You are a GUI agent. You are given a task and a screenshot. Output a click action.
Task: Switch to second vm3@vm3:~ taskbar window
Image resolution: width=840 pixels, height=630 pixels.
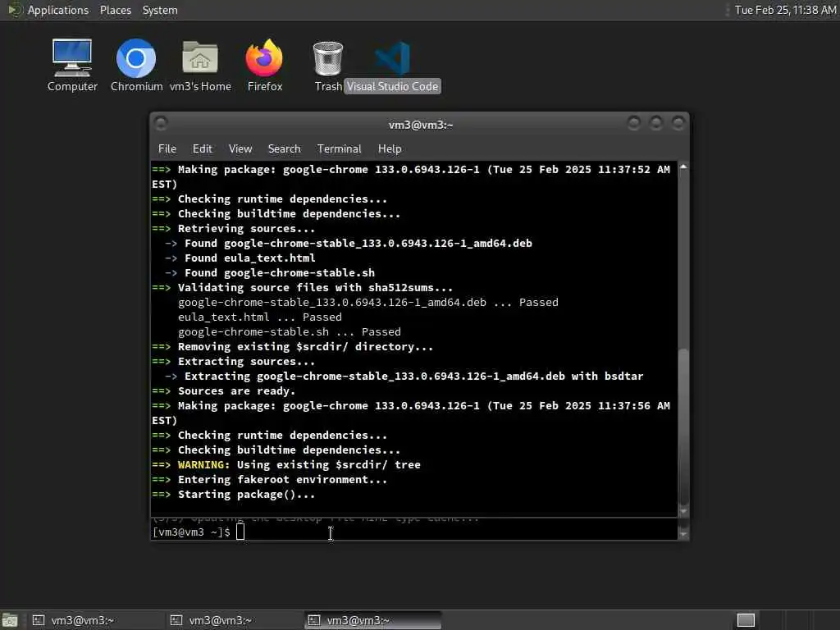[234, 620]
